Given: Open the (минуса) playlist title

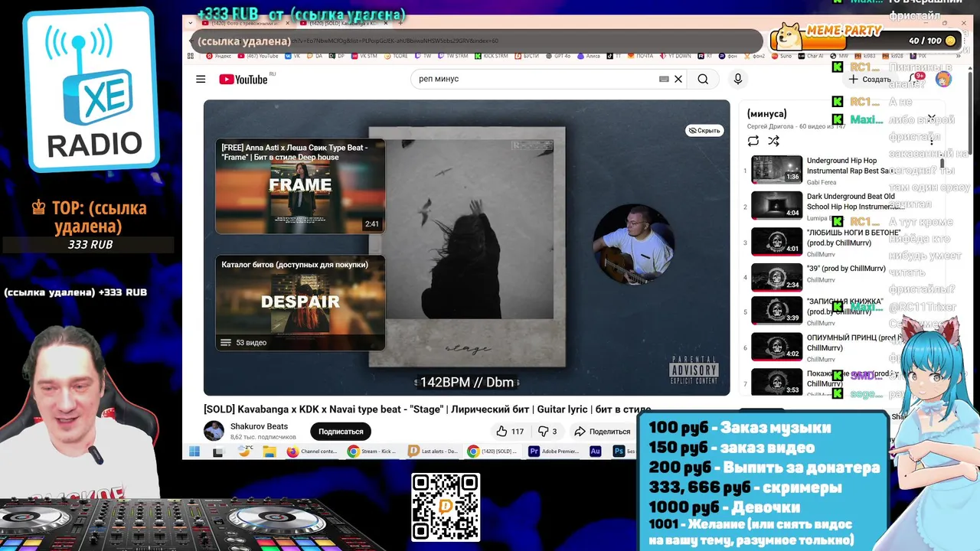Looking at the screenshot, I should pyautogui.click(x=767, y=114).
